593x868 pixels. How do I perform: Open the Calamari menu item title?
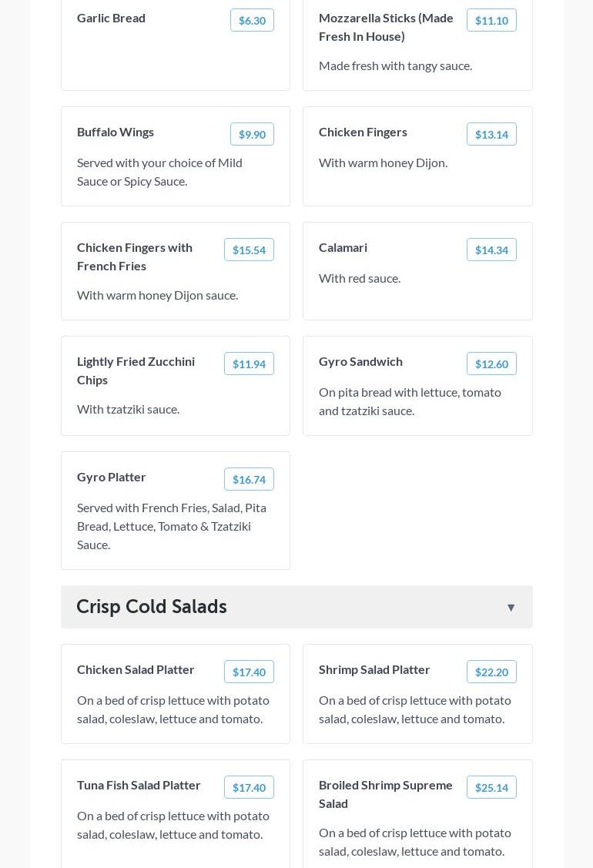(343, 247)
